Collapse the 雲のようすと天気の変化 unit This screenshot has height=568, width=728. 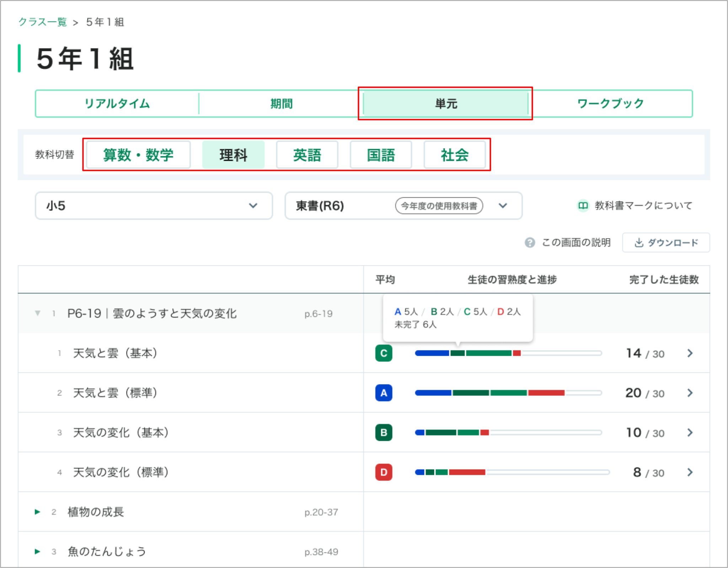pyautogui.click(x=37, y=313)
